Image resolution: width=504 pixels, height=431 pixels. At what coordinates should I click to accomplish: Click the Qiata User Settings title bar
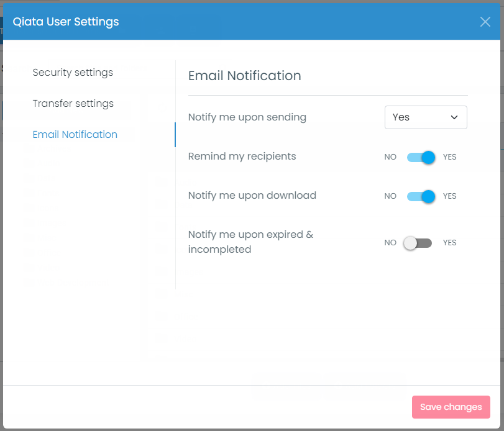pyautogui.click(x=65, y=22)
